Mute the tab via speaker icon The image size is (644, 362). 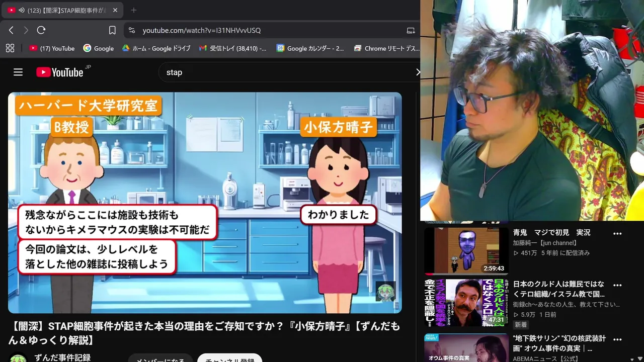[x=22, y=10]
